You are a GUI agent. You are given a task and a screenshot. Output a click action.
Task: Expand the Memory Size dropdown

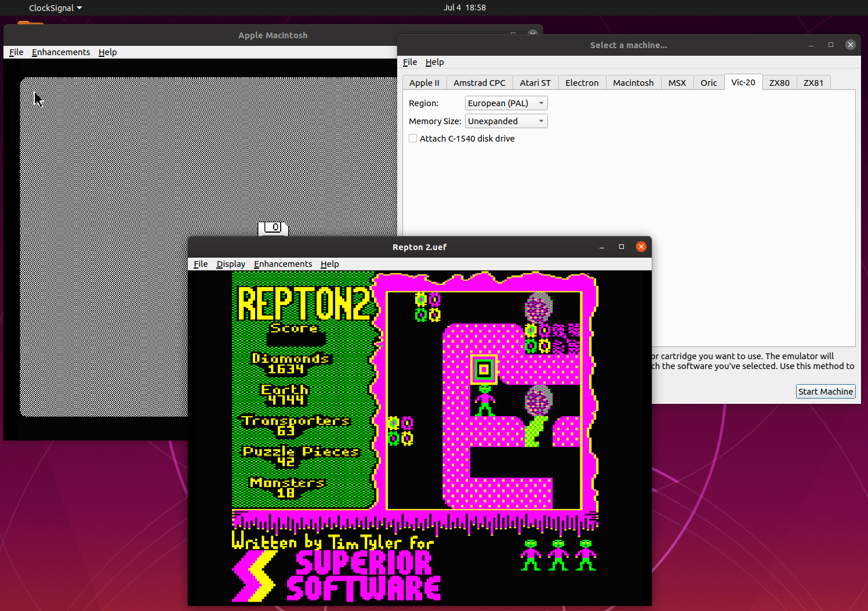(506, 121)
